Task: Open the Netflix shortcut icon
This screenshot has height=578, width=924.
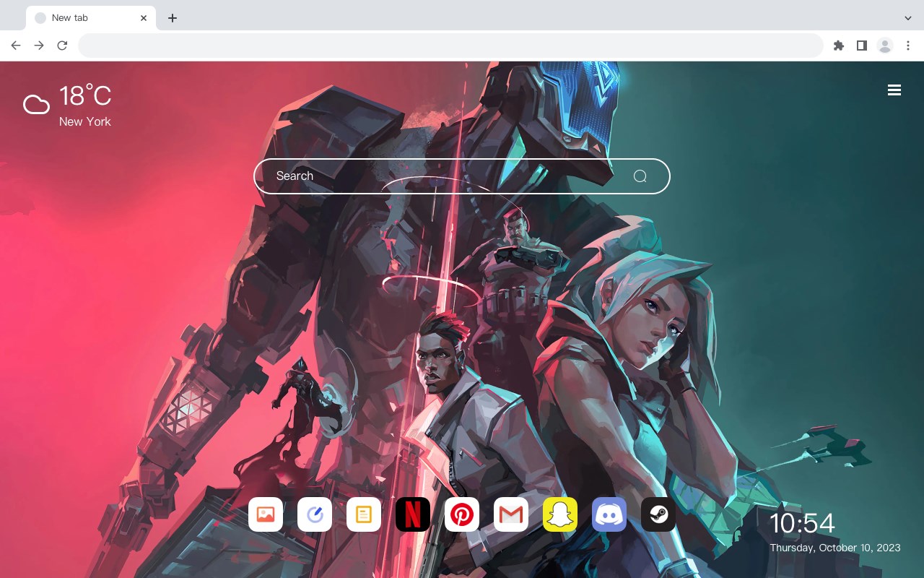Action: (413, 514)
